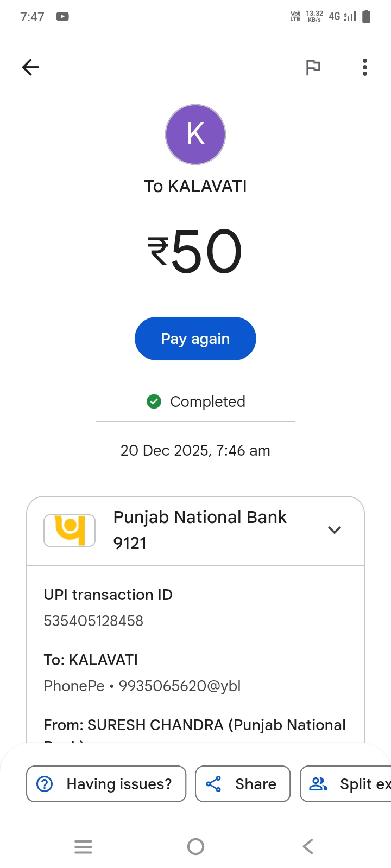
Task: Tap the question mark help icon
Action: [x=45, y=784]
